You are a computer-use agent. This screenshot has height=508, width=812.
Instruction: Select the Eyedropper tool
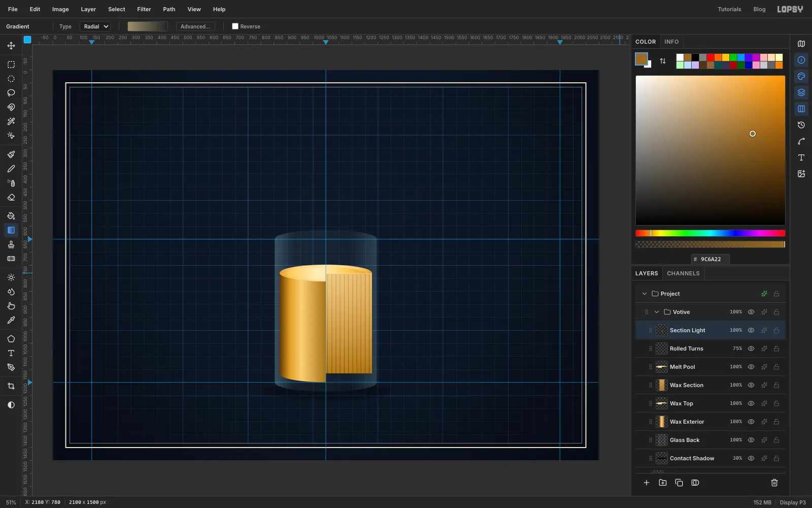[x=11, y=320]
